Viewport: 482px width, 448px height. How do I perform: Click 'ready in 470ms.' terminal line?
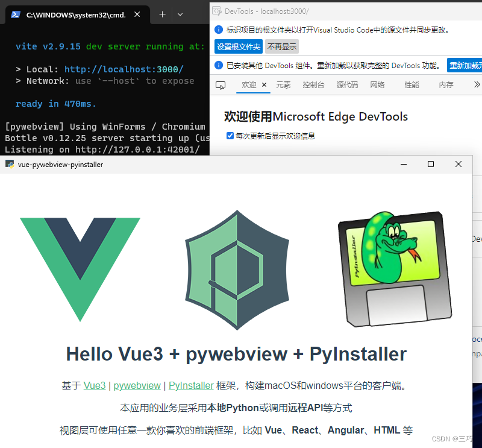click(x=55, y=104)
